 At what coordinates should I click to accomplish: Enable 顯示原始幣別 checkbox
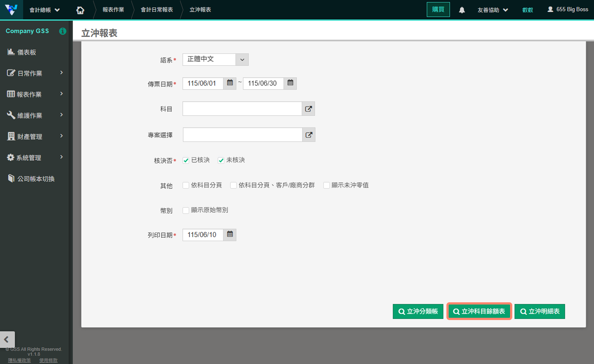186,210
